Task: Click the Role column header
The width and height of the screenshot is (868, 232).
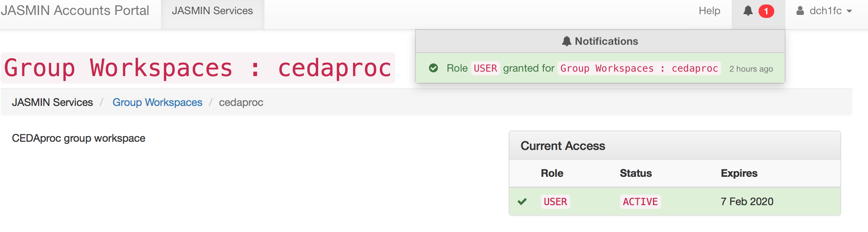Action: [552, 173]
